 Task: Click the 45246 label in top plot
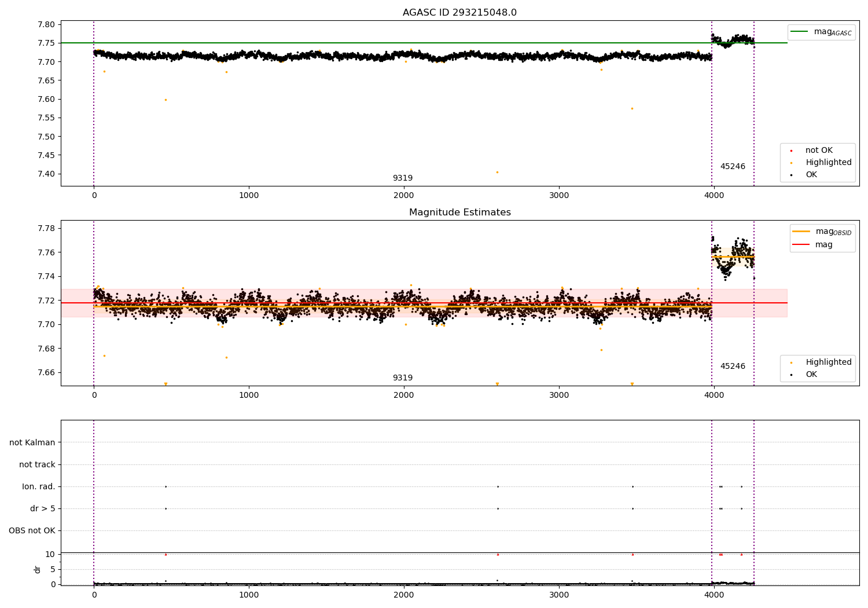pos(733,167)
